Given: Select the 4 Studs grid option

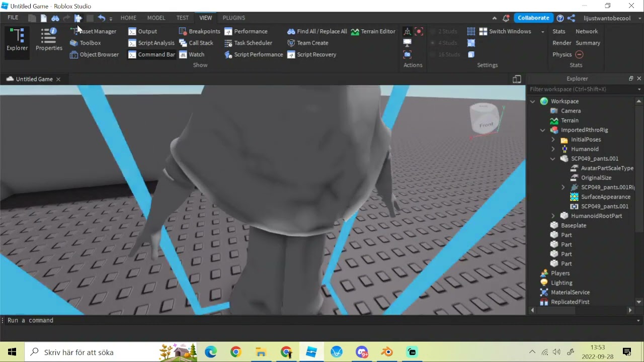Looking at the screenshot, I should click(443, 43).
